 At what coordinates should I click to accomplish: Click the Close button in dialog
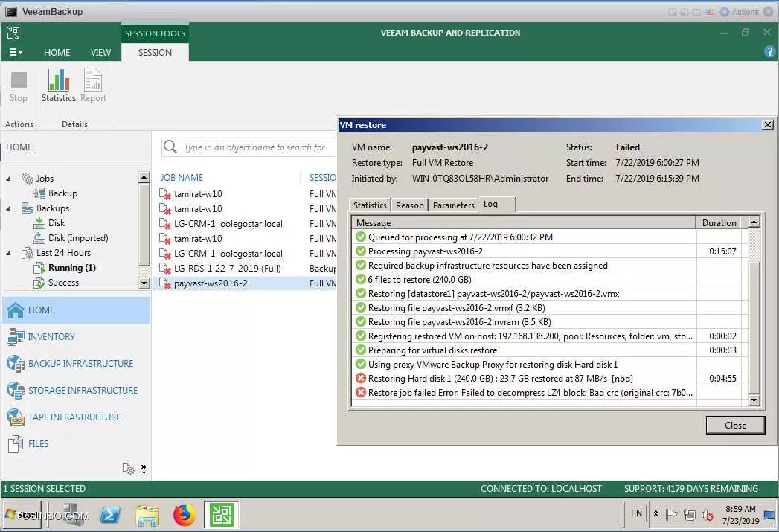click(x=735, y=425)
